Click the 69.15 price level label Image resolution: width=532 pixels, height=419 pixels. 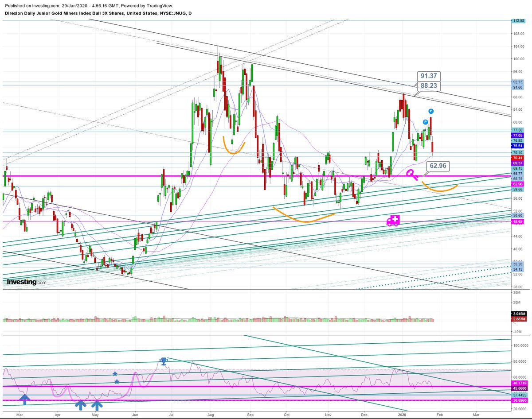click(518, 168)
